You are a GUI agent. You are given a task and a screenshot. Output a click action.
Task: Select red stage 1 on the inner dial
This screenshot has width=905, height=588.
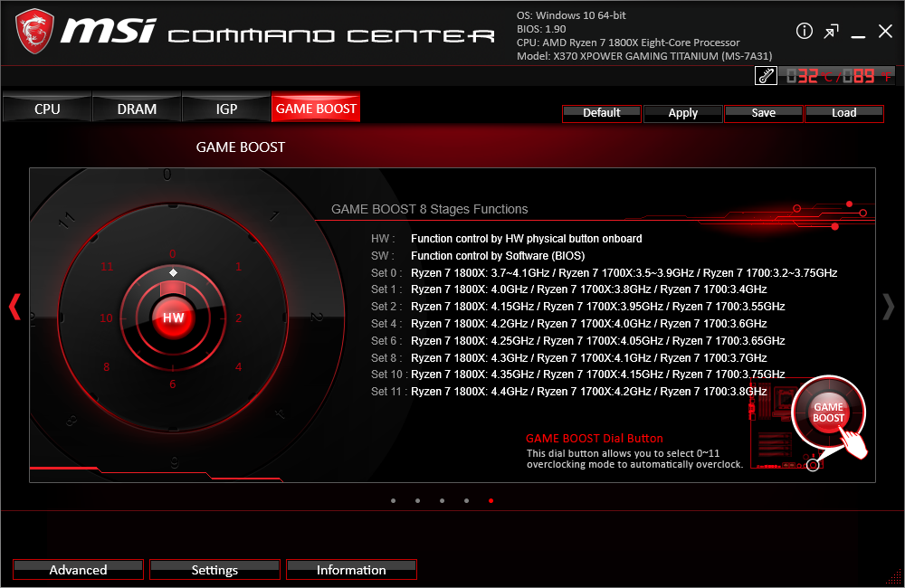pos(238,267)
